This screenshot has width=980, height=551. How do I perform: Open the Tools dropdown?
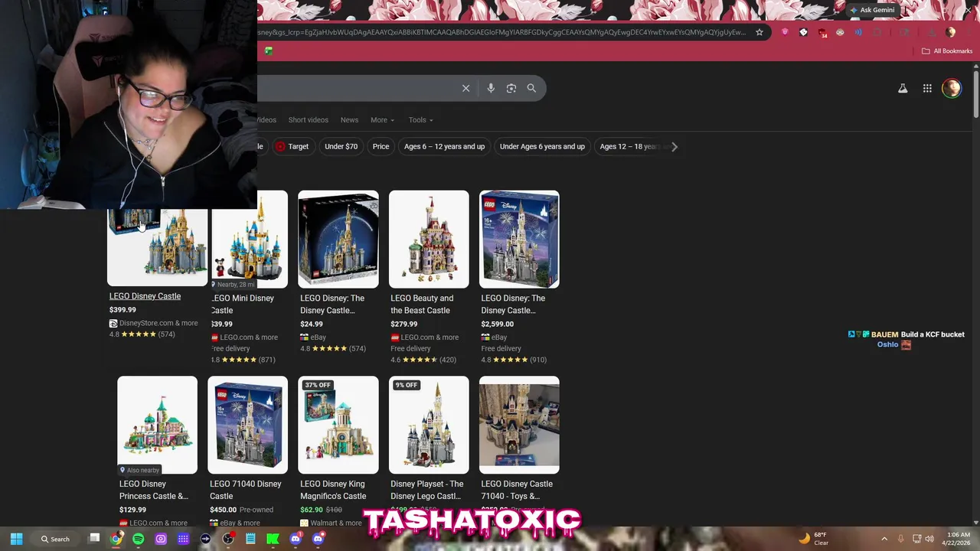point(420,119)
